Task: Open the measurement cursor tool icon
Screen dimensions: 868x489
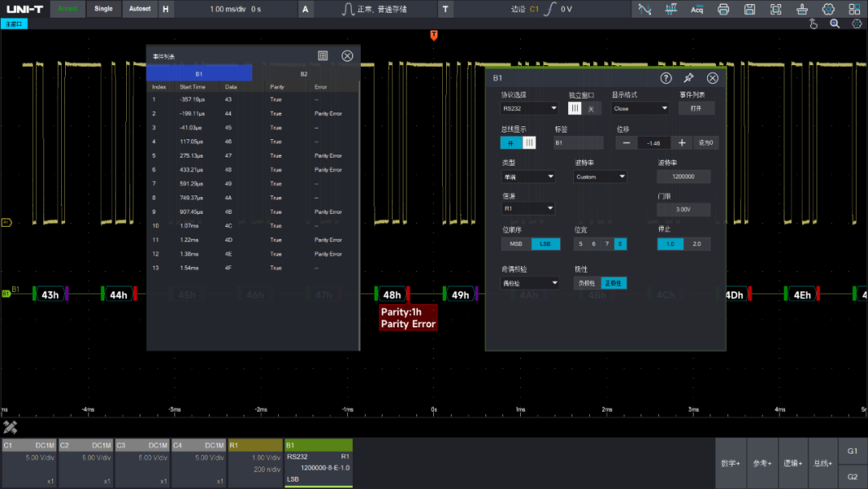Action: (x=645, y=9)
